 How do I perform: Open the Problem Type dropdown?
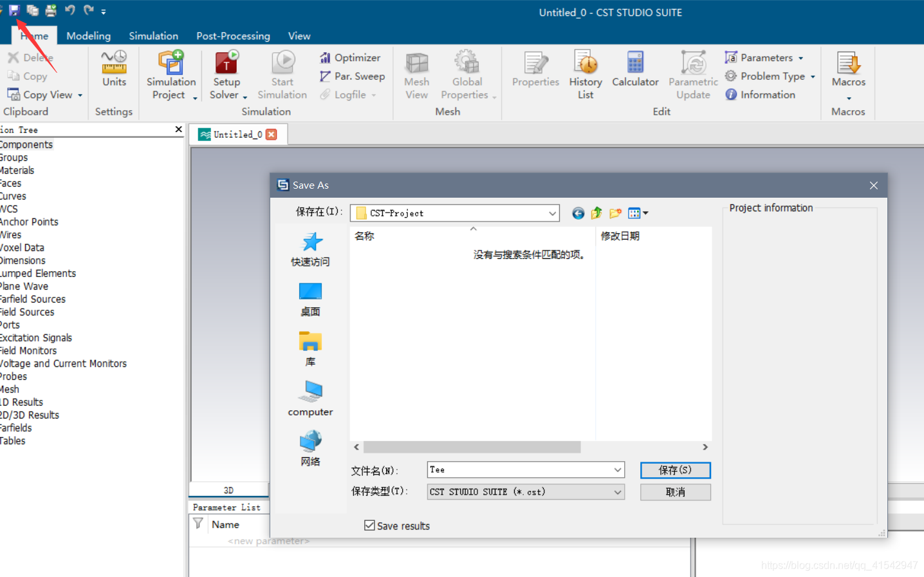click(770, 76)
